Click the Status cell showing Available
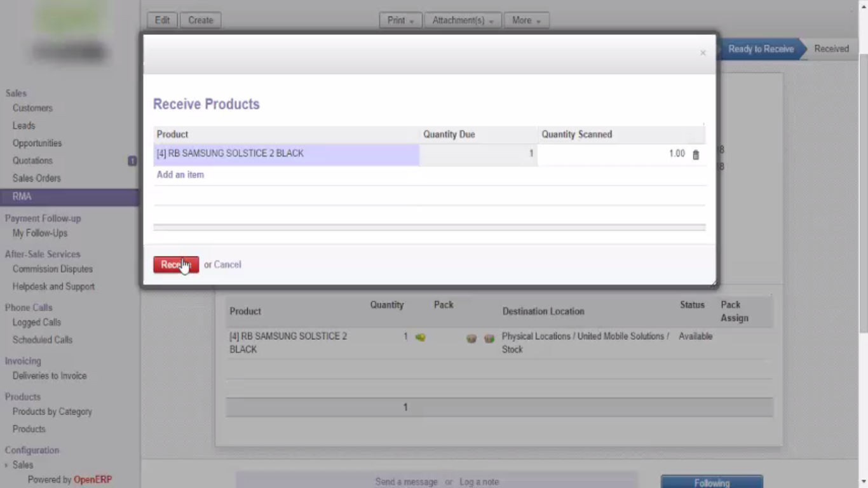Viewport: 868px width, 488px height. click(x=695, y=337)
